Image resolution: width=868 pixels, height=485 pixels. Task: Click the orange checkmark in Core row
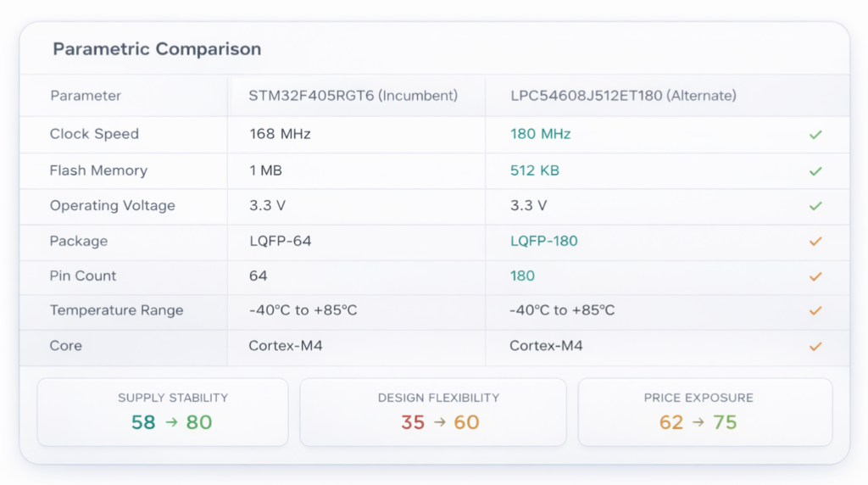coord(815,346)
